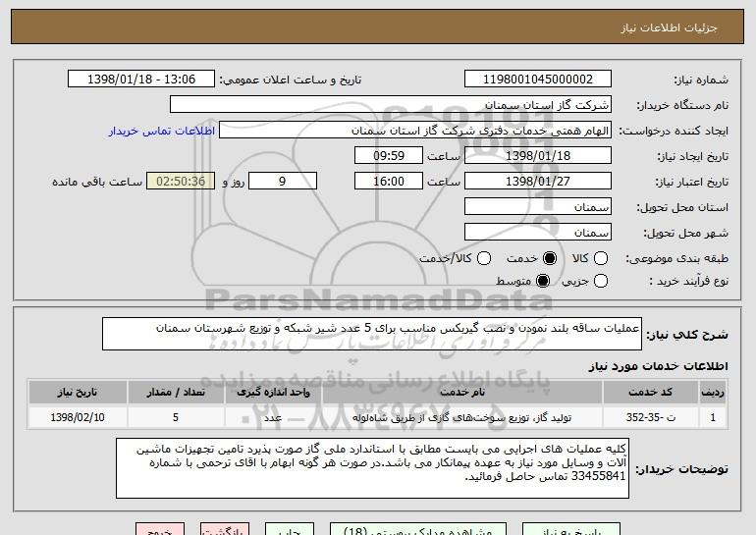Click the بازگشت button
Viewport: 756px width, 535px height.
pos(225,529)
